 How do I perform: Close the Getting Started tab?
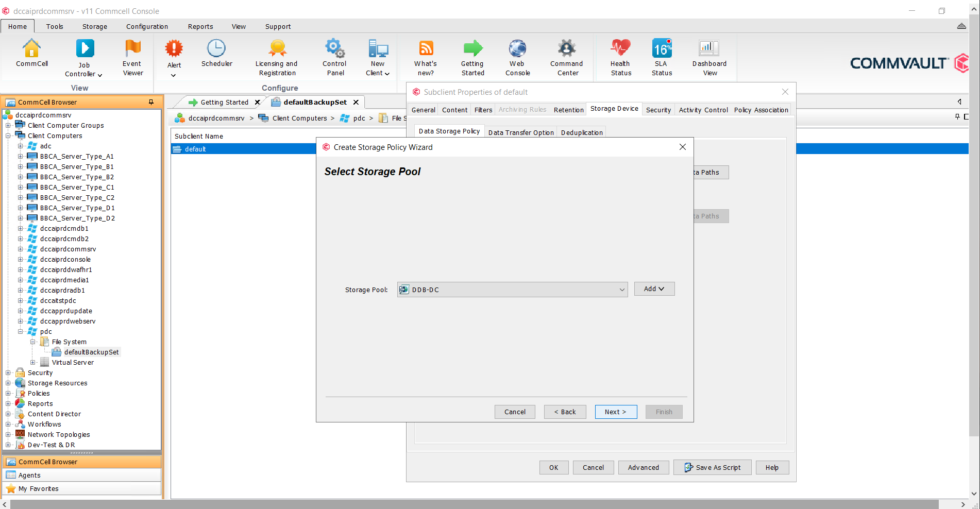pos(258,102)
